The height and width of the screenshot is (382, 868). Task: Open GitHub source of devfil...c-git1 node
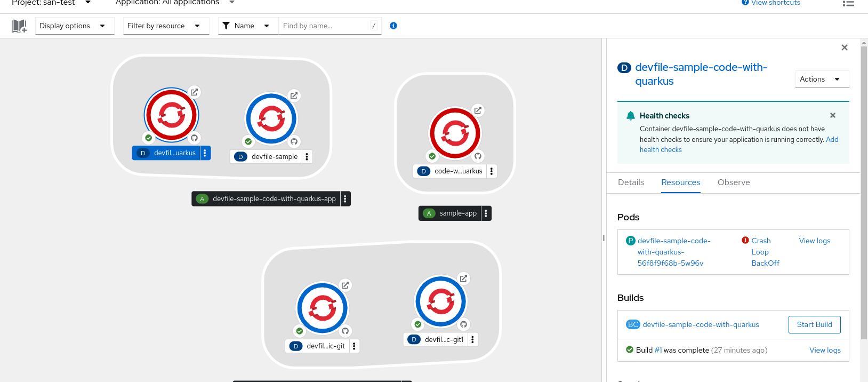(x=464, y=324)
